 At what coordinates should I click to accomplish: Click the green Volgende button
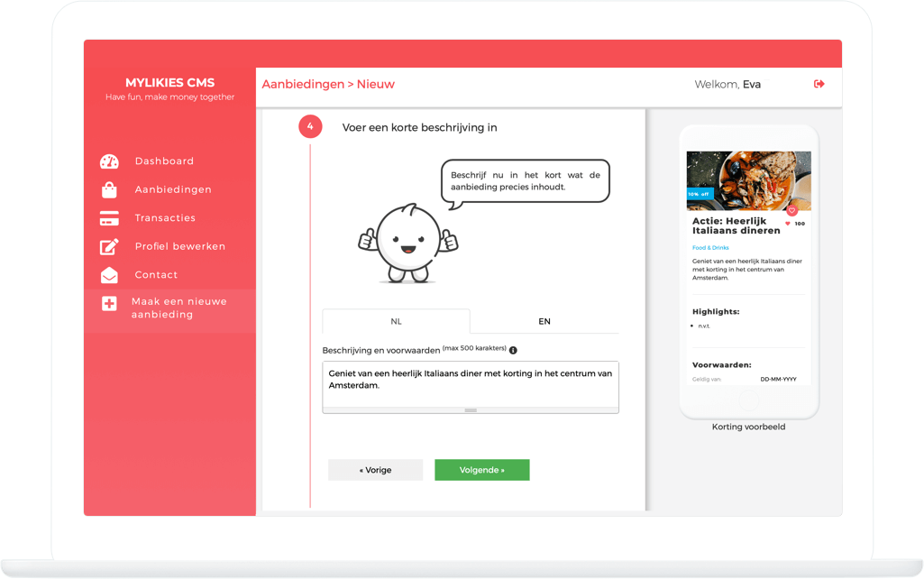(482, 470)
